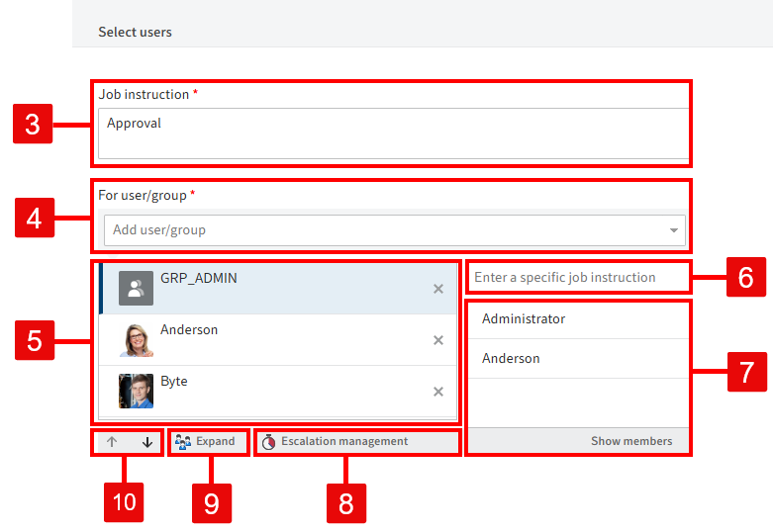Select the GRP_ADMIN row

point(277,289)
